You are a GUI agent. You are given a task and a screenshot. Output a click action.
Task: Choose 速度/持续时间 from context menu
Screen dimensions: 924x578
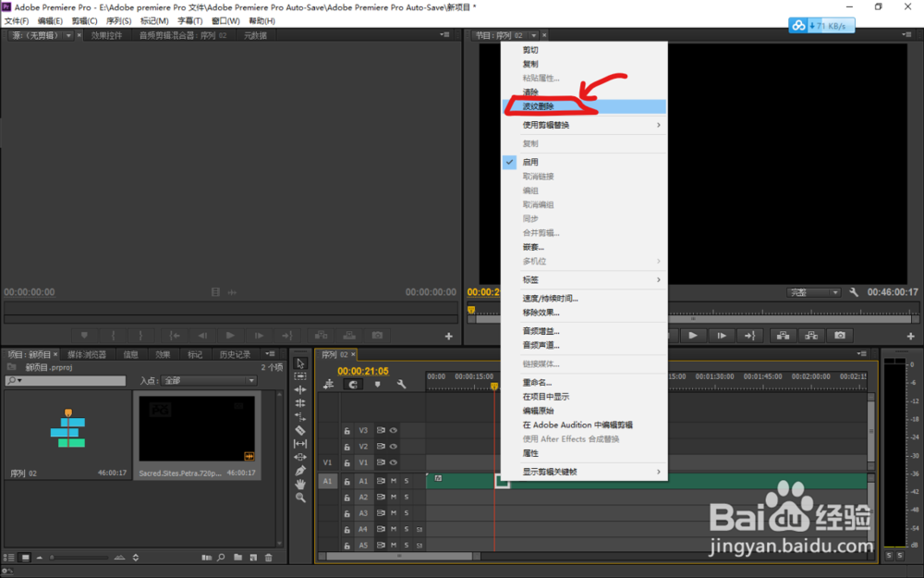pyautogui.click(x=584, y=299)
